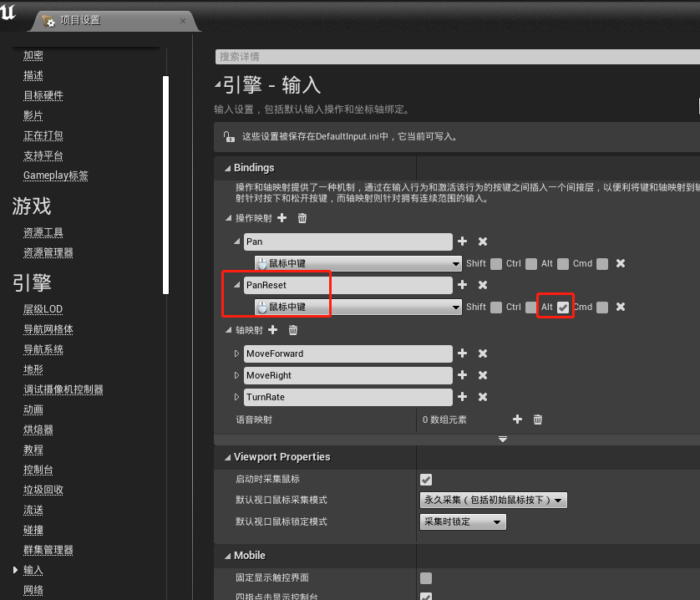Collapse the 引擎 - 输入 header
700x600 pixels.
[218, 84]
